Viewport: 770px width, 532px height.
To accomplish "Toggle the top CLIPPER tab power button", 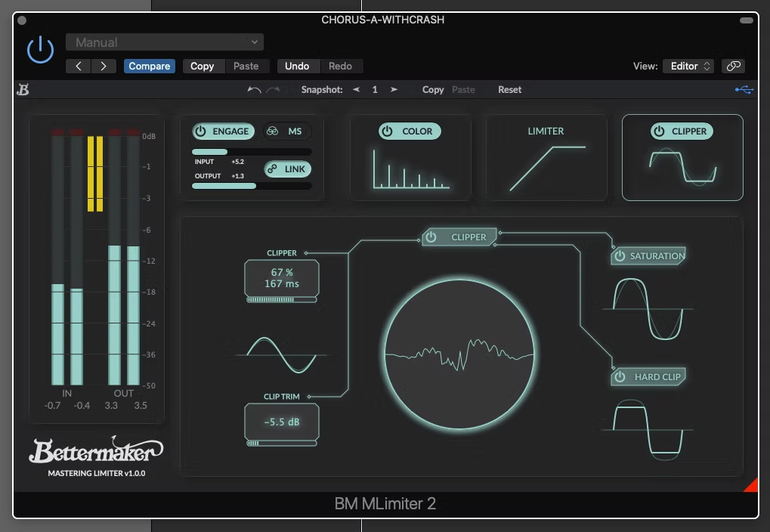I will point(682,131).
